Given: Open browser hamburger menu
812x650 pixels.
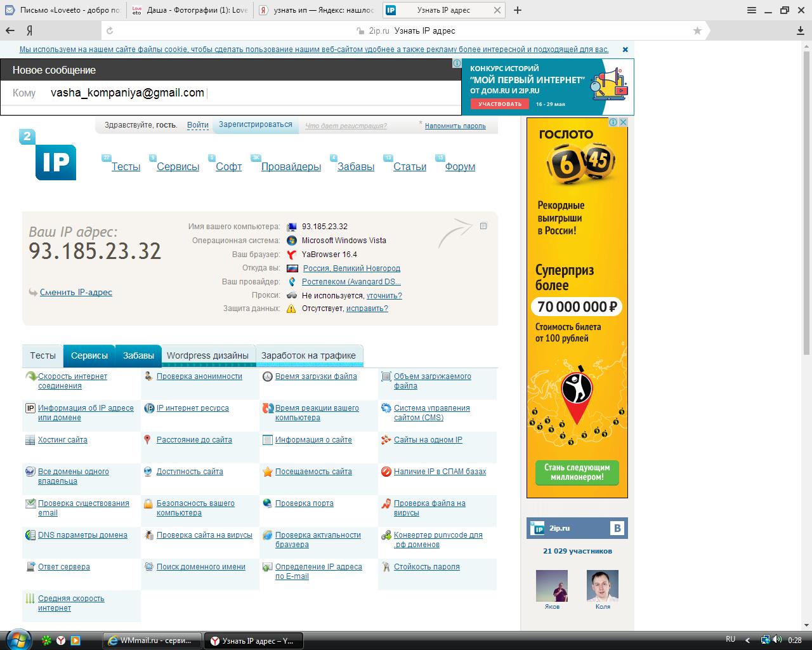Looking at the screenshot, I should click(752, 10).
